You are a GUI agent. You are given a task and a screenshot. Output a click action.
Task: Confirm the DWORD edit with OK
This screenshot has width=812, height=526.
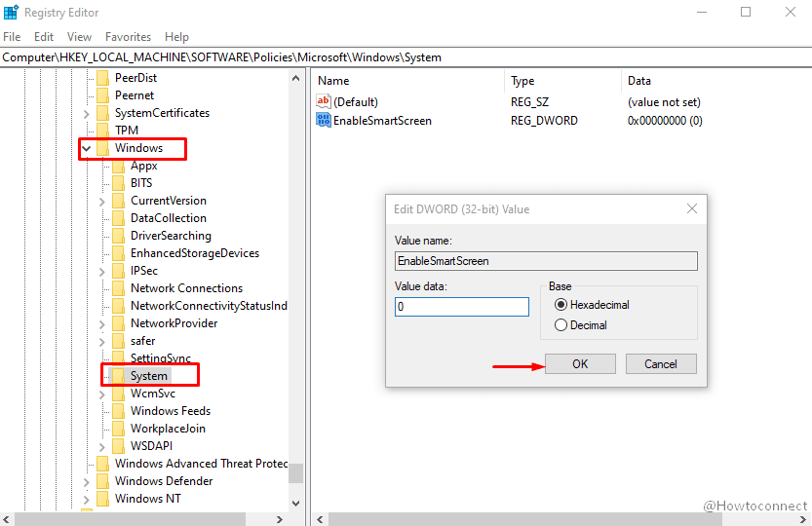pyautogui.click(x=580, y=364)
